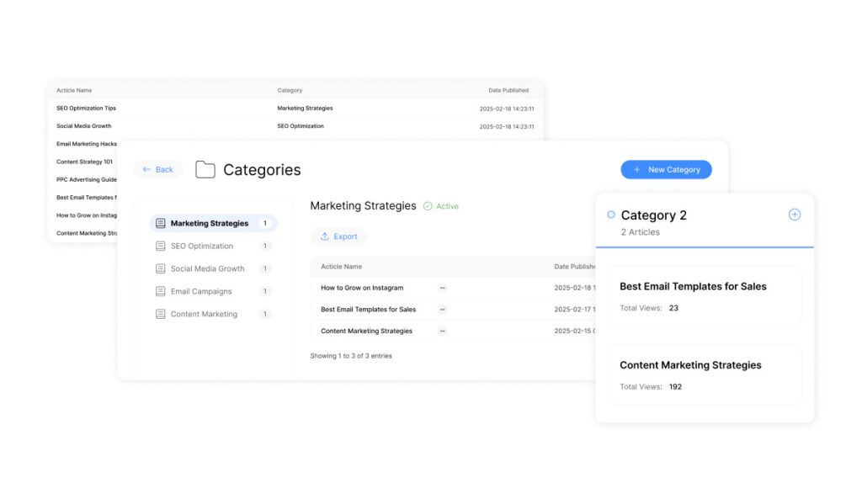Select SEO Optimization category in sidebar
862x504 pixels.
coord(202,247)
